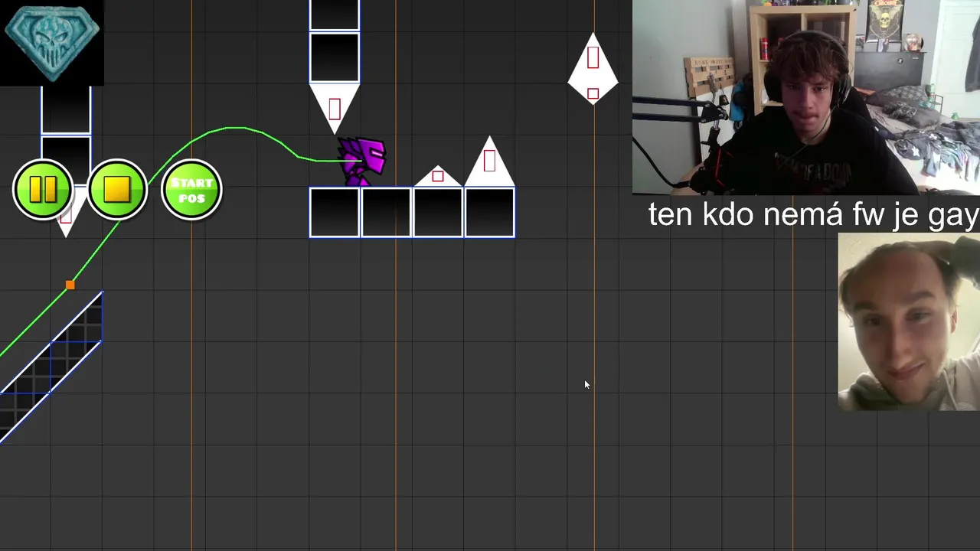Stop playtest with the yellow square button
980x551 pixels.
[117, 190]
